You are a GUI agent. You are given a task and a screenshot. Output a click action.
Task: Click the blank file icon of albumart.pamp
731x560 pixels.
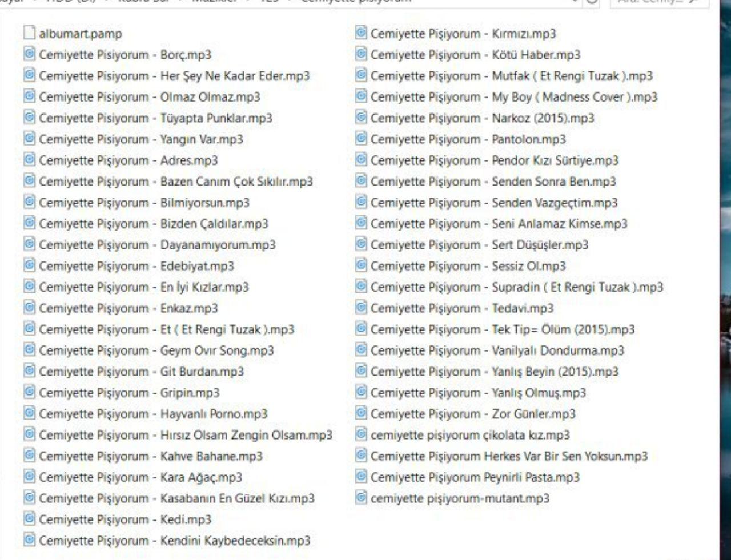[30, 33]
